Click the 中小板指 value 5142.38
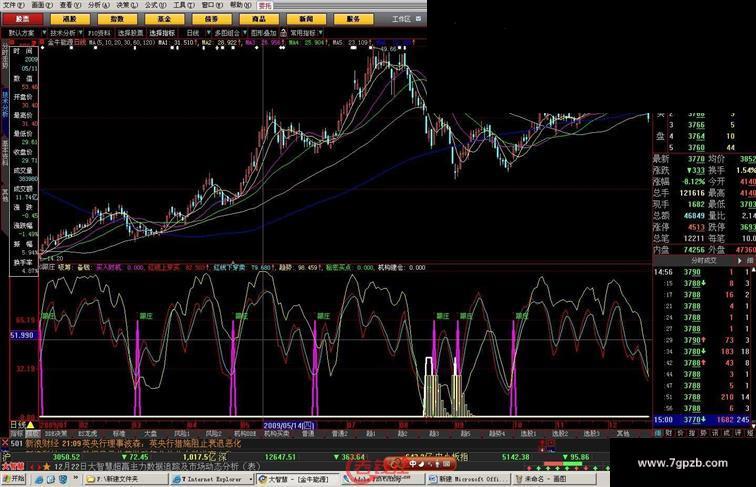This screenshot has width=756, height=487. [515, 457]
